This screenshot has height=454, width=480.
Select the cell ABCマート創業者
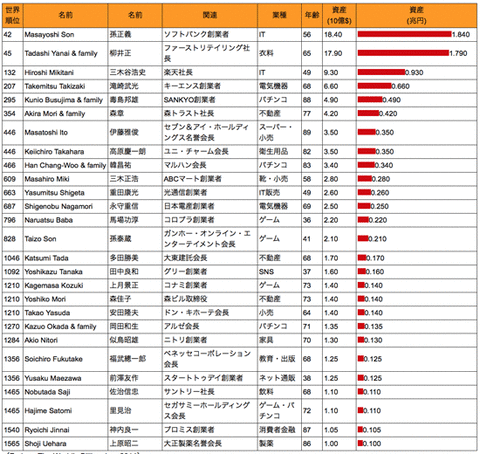(210, 179)
